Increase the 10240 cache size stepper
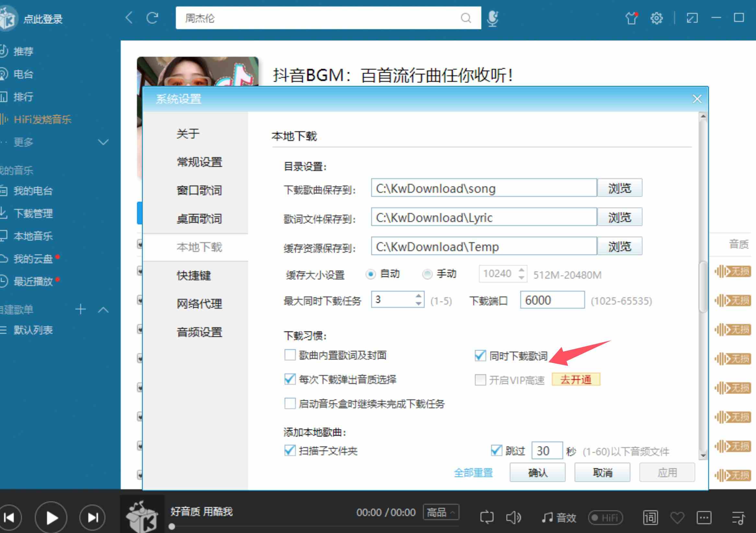This screenshot has width=756, height=533. [x=521, y=270]
